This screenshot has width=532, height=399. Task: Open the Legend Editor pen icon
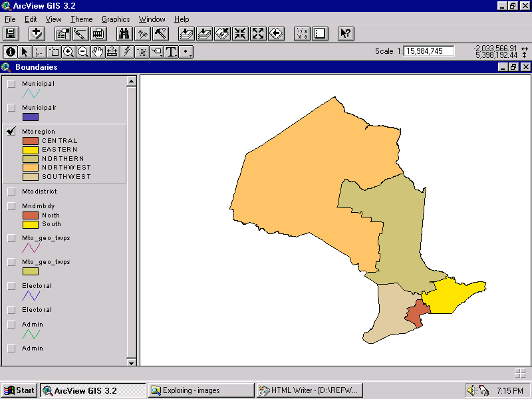pyautogui.click(x=80, y=34)
